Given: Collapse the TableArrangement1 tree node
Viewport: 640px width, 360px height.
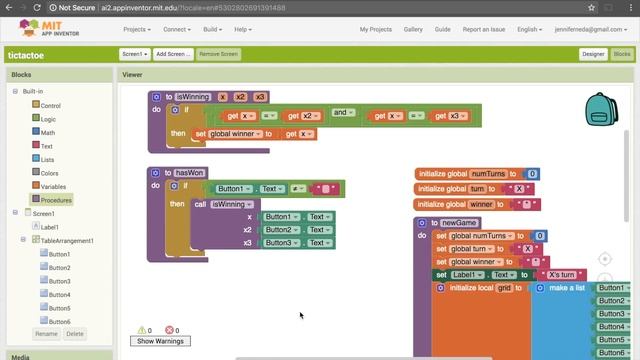Looking at the screenshot, I should (x=23, y=240).
